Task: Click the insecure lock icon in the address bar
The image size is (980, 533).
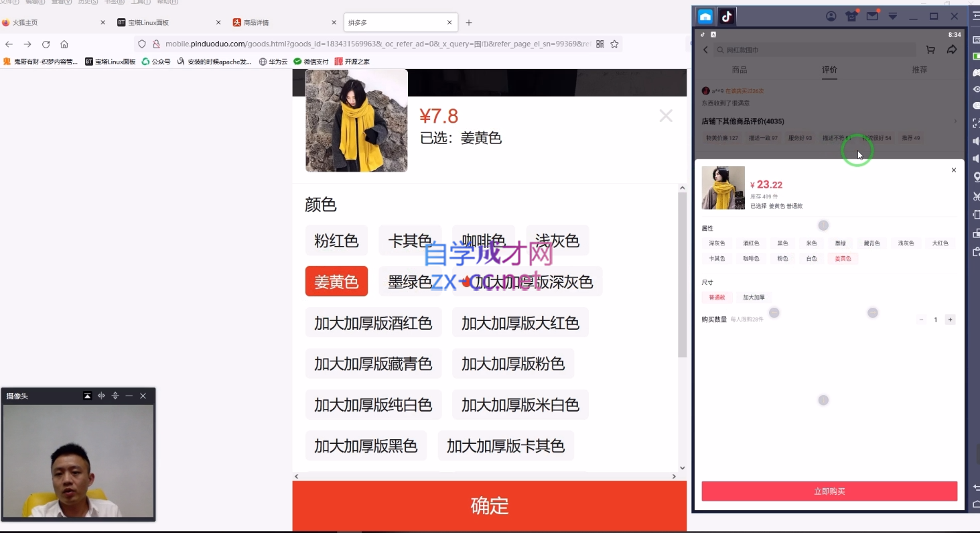Action: [156, 44]
